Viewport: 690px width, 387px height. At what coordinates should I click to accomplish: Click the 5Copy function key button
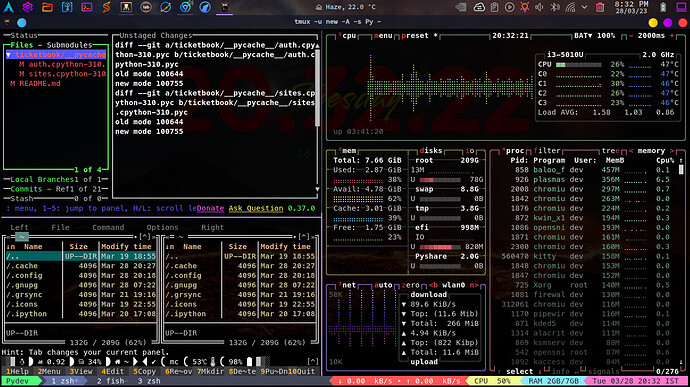pyautogui.click(x=144, y=372)
